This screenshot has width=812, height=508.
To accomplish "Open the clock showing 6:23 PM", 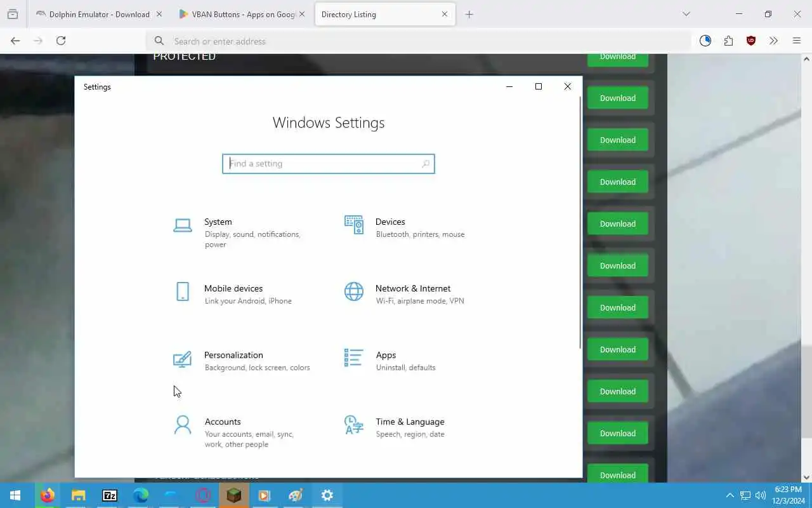I will coord(788,495).
